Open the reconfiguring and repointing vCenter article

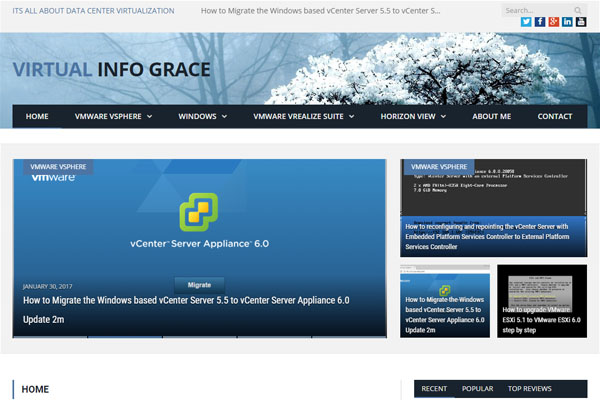coord(487,237)
